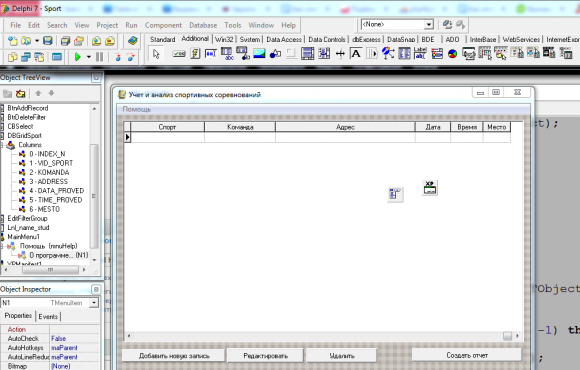Select the XPManifest component on the form
Screen dimensions: 580x370
[x=430, y=188]
